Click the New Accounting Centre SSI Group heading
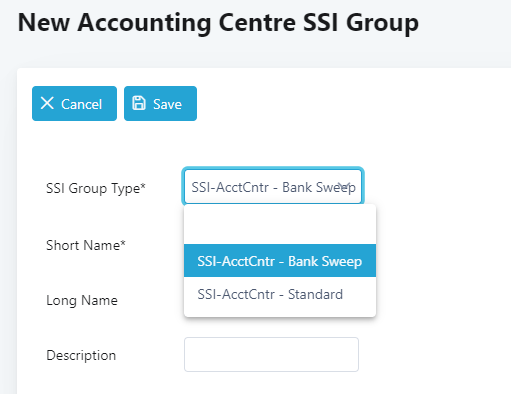 coord(218,23)
